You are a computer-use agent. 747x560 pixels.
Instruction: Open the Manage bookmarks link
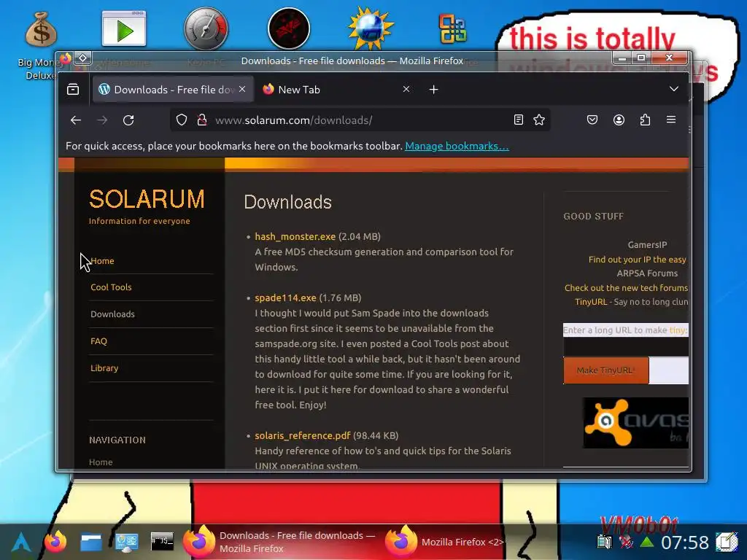457,146
